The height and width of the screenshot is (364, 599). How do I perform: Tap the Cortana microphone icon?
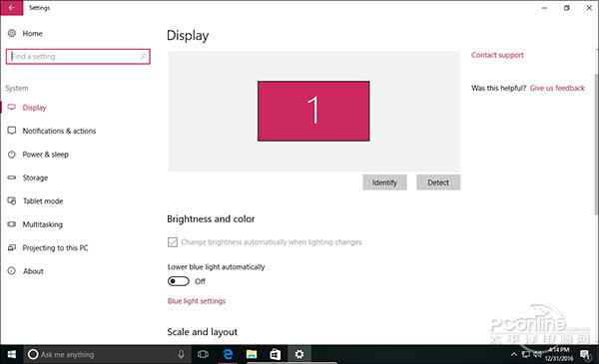tap(181, 354)
